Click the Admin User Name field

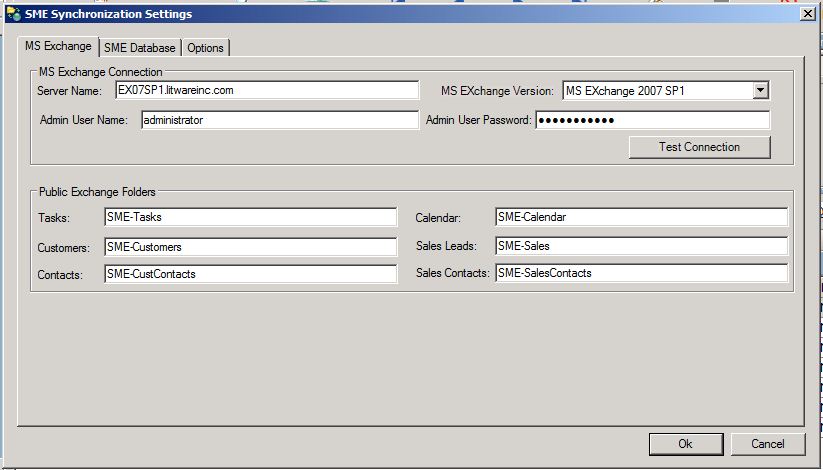[x=280, y=120]
